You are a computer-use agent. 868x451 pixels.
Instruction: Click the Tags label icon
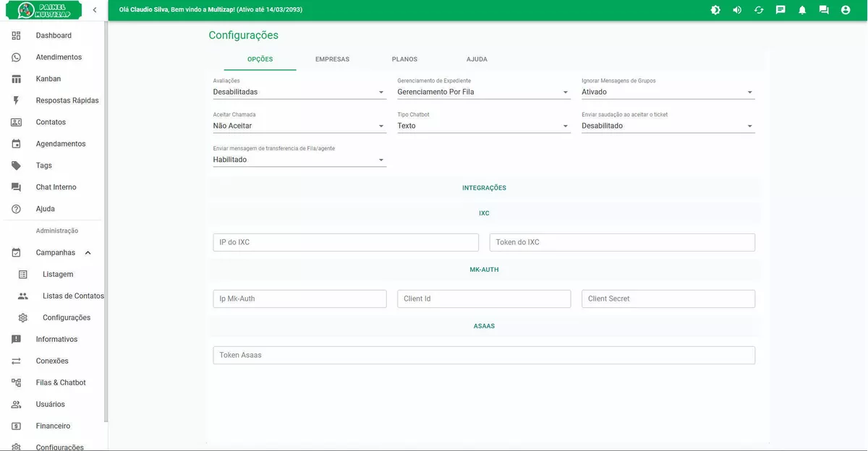[16, 166]
